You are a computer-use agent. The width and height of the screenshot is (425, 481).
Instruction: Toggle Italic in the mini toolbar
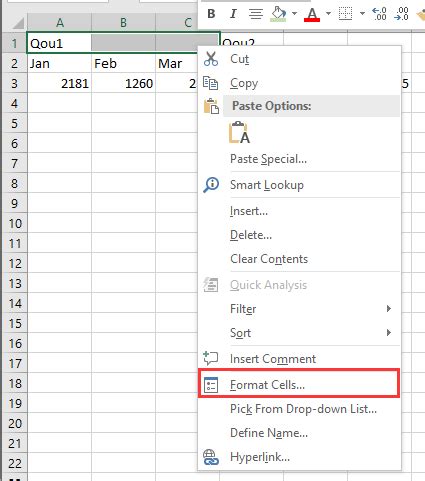pyautogui.click(x=233, y=14)
